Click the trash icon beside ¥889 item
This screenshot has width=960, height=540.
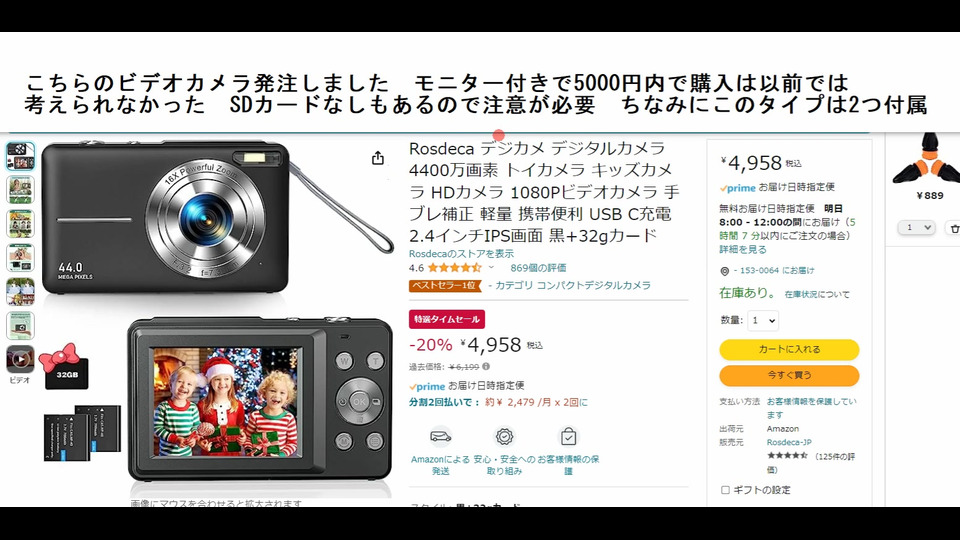954,228
